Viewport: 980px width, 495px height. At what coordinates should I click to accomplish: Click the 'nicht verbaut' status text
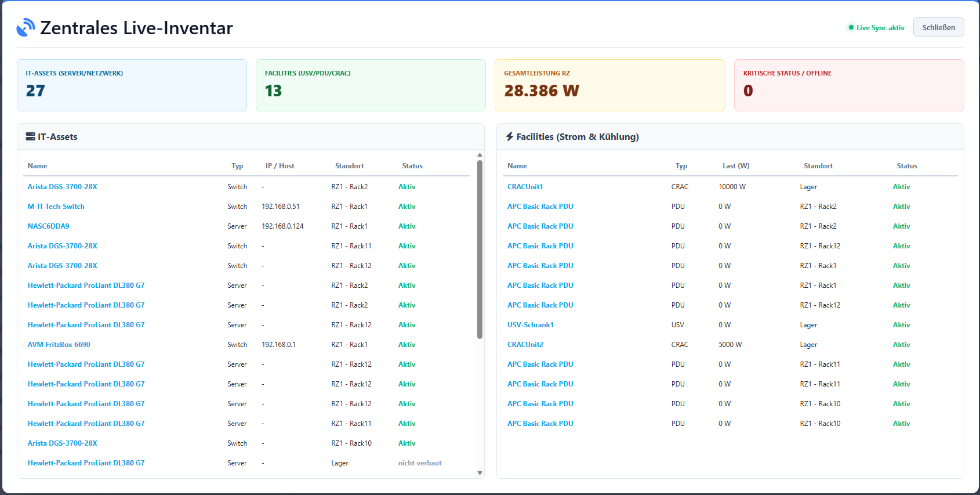(420, 463)
